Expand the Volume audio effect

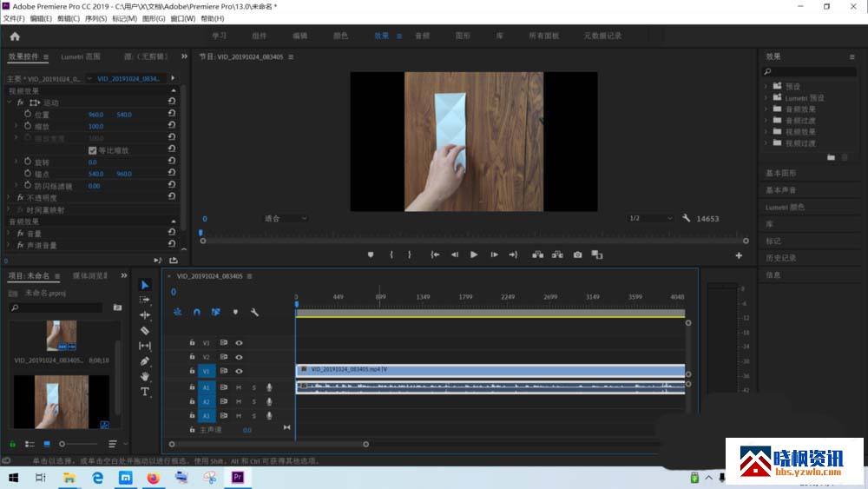pyautogui.click(x=9, y=233)
